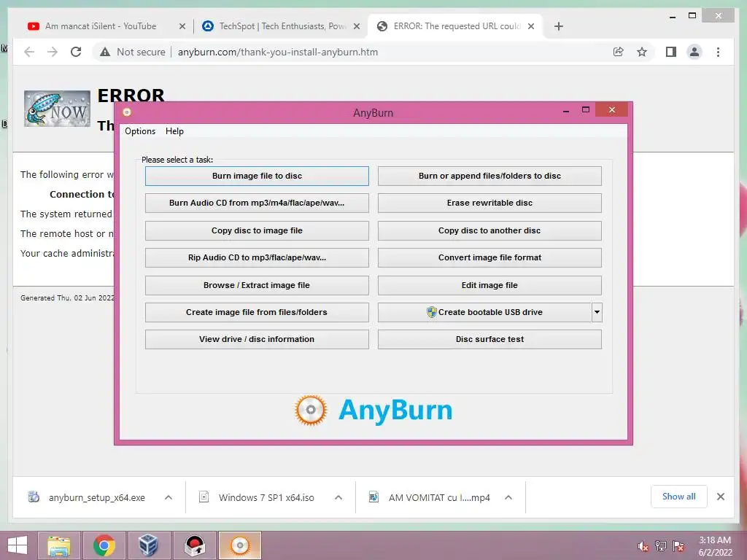This screenshot has height=560, width=747.
Task: Open the Options menu in AnyBurn
Action: tap(140, 131)
